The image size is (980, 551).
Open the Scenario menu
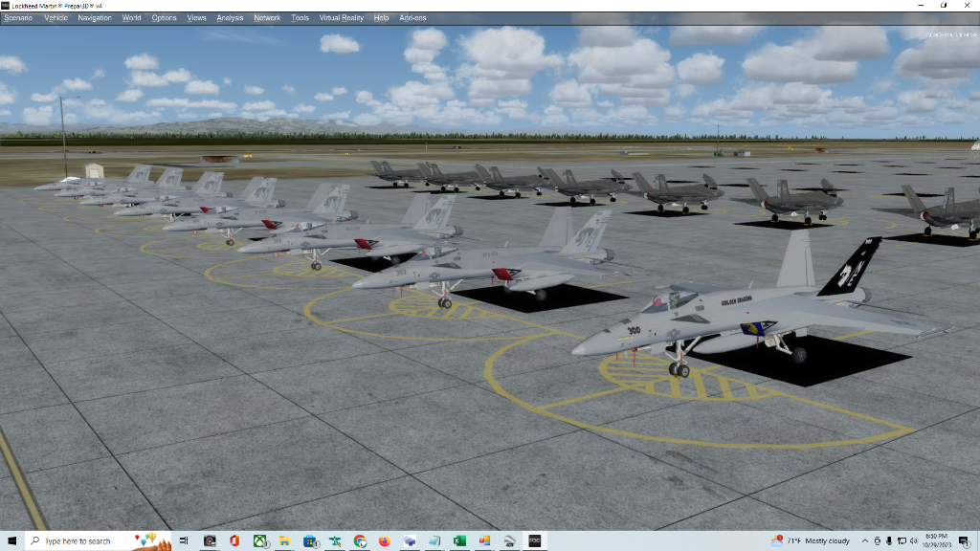tap(18, 18)
